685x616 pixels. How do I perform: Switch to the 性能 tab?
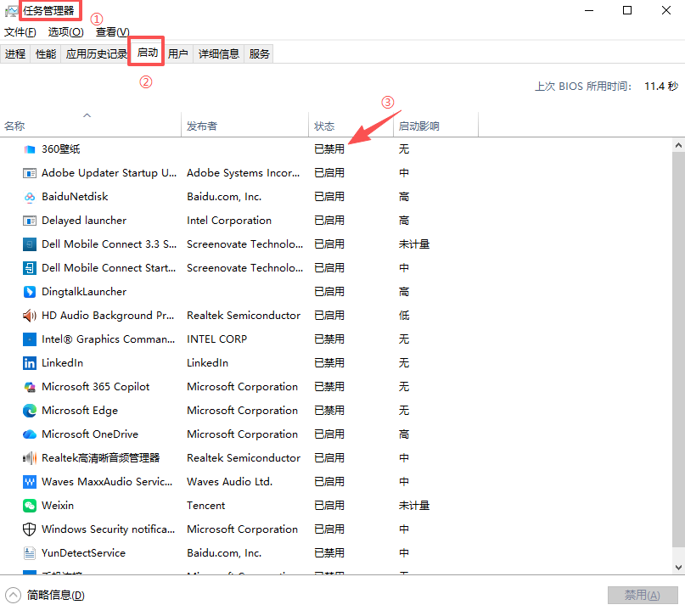(x=46, y=53)
